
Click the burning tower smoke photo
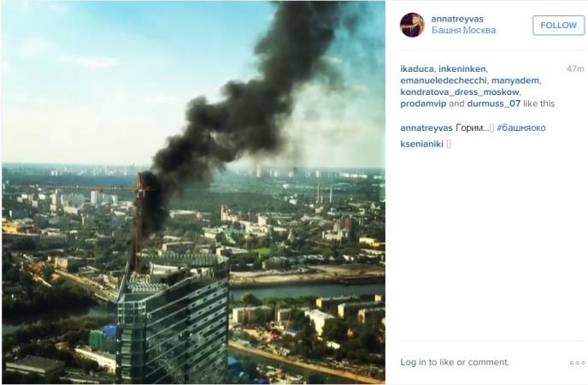pos(193,192)
